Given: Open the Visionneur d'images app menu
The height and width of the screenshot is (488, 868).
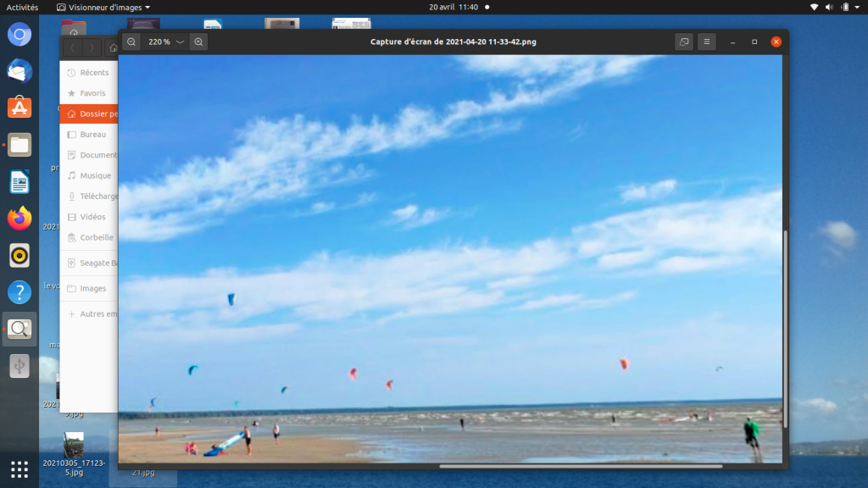Looking at the screenshot, I should click(x=104, y=7).
